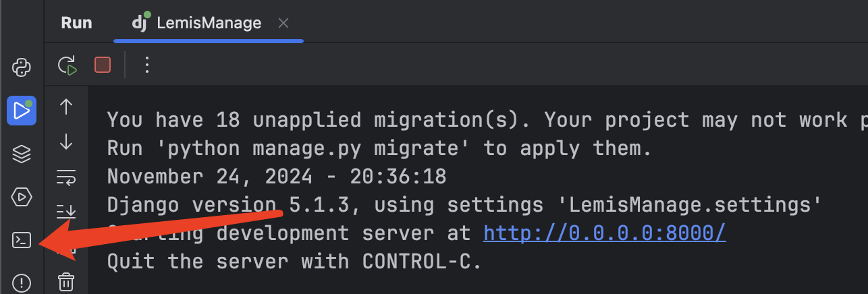868x294 pixels.
Task: Click the 'python manage.py migrate' output line
Action: tap(379, 148)
